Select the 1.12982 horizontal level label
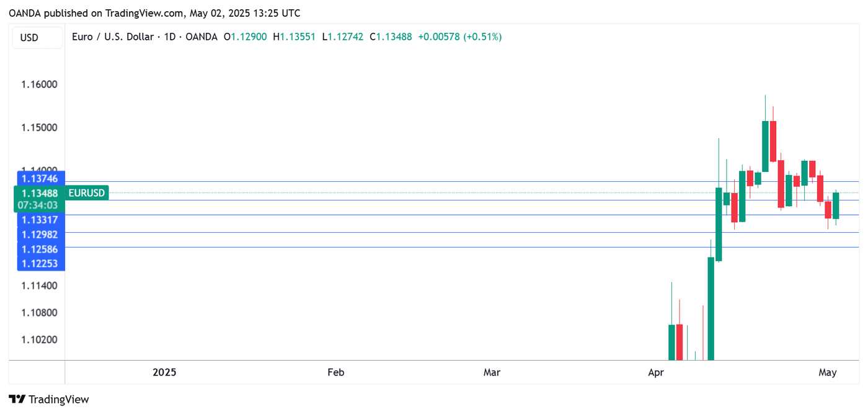 coord(40,235)
